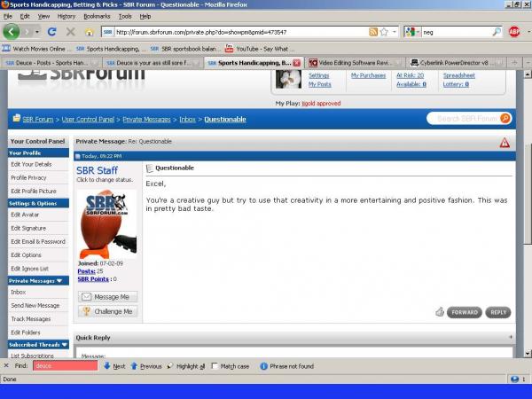Click the REPLY button
Viewport: 532px width, 399px height.
498,312
